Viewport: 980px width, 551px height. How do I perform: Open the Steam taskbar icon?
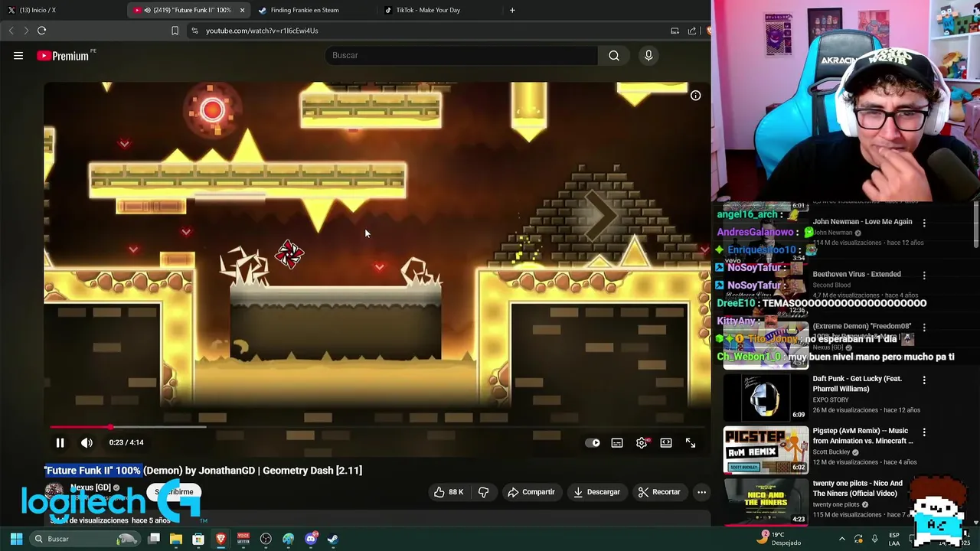tap(333, 539)
